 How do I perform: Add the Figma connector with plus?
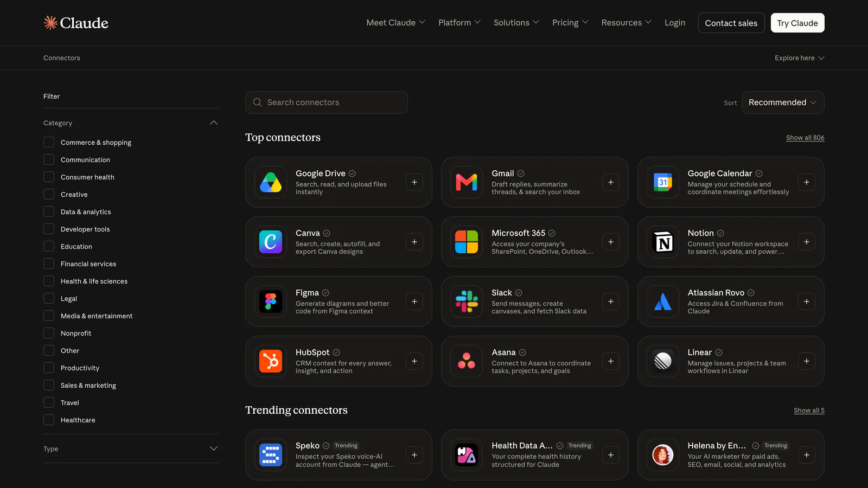414,301
